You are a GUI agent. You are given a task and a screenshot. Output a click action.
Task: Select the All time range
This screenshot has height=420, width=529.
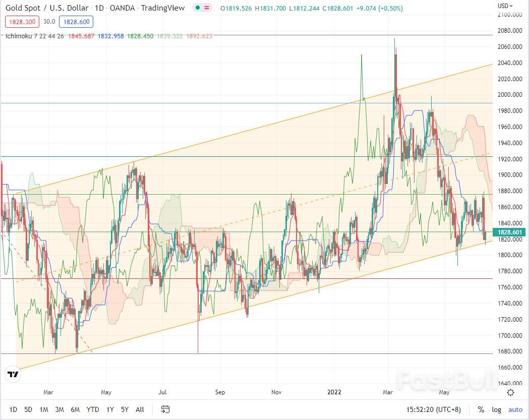pos(140,409)
